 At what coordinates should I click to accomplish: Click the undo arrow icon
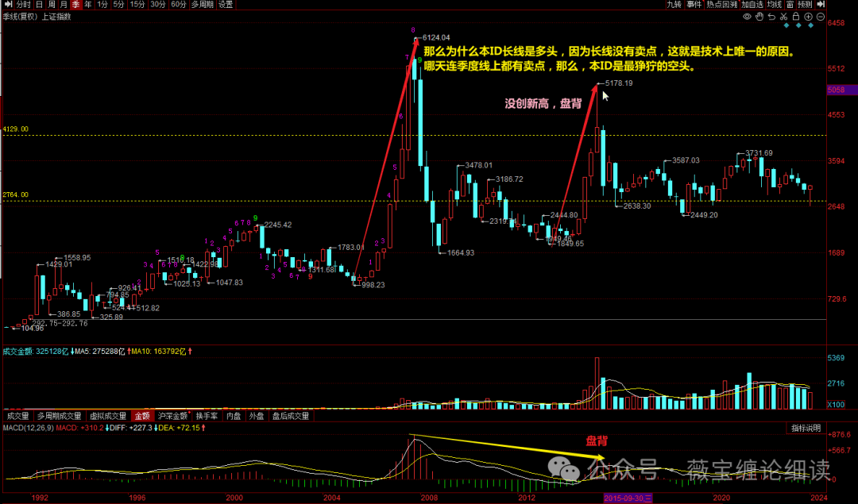(771, 17)
